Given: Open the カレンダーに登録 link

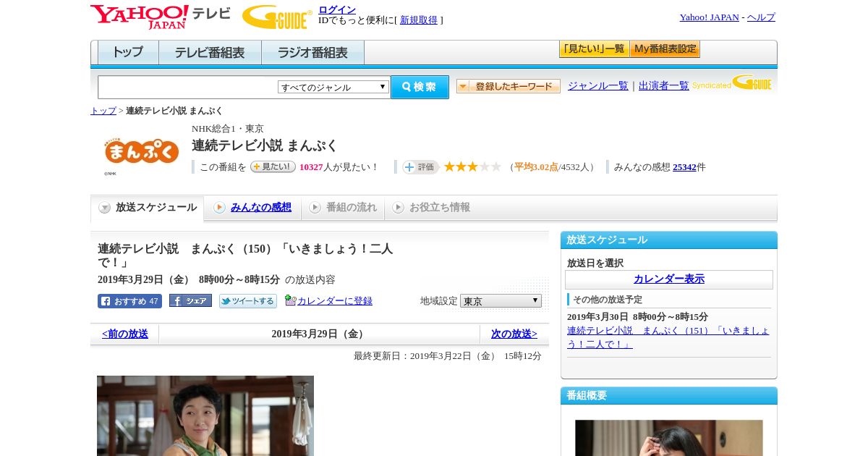Looking at the screenshot, I should pyautogui.click(x=335, y=301).
